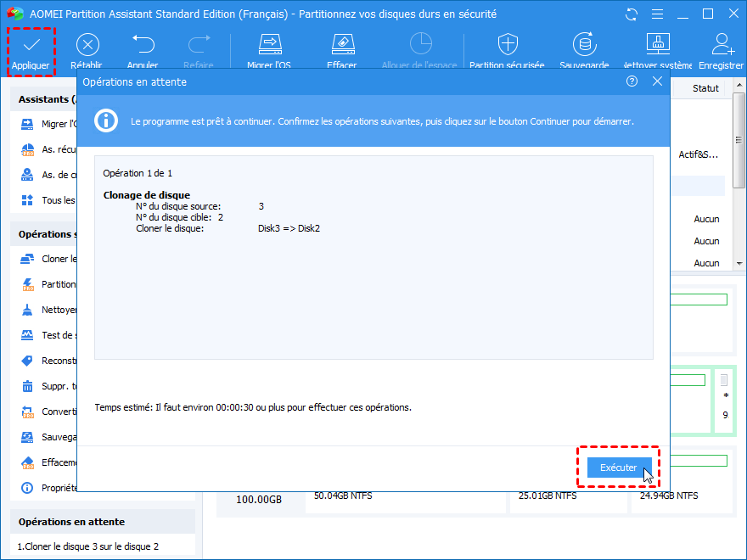
Task: Click the Temps estimé text line
Action: point(253,407)
